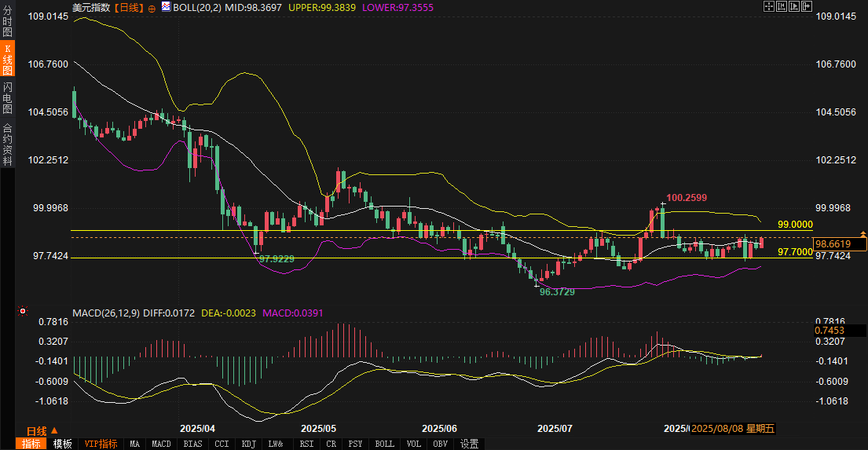868x450 pixels.
Task: Switch indicator to LW&
Action: (276, 444)
